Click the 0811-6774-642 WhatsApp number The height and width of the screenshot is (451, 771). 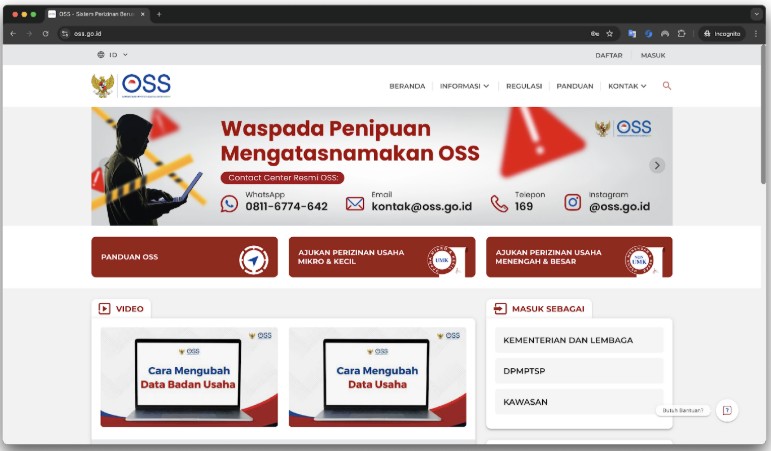pyautogui.click(x=287, y=207)
